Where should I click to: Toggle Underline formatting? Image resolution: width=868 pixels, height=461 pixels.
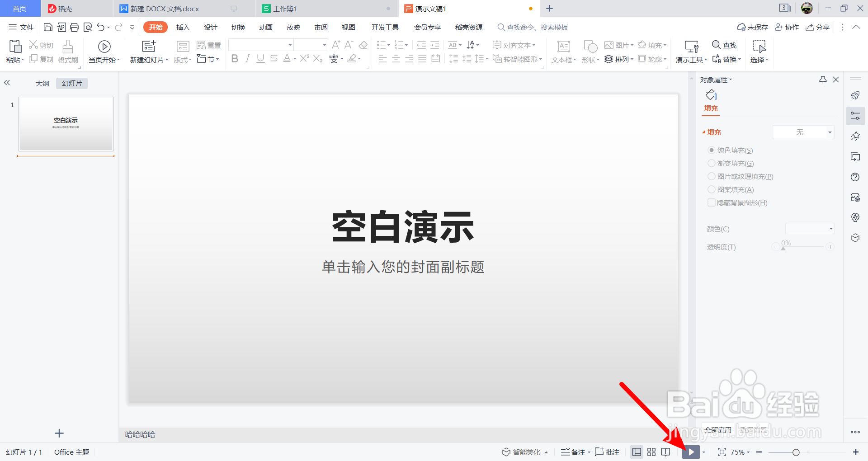pos(260,58)
